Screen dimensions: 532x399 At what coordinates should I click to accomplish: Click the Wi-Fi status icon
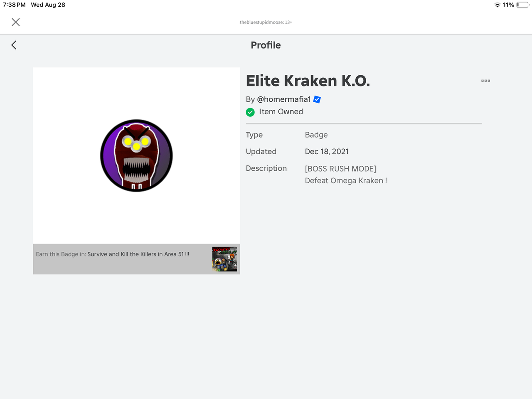(497, 5)
